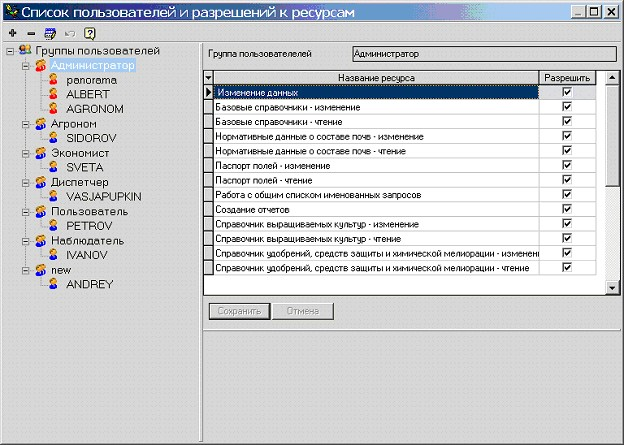624x445 pixels.
Task: Click the Разрешить column header
Action: tap(568, 77)
